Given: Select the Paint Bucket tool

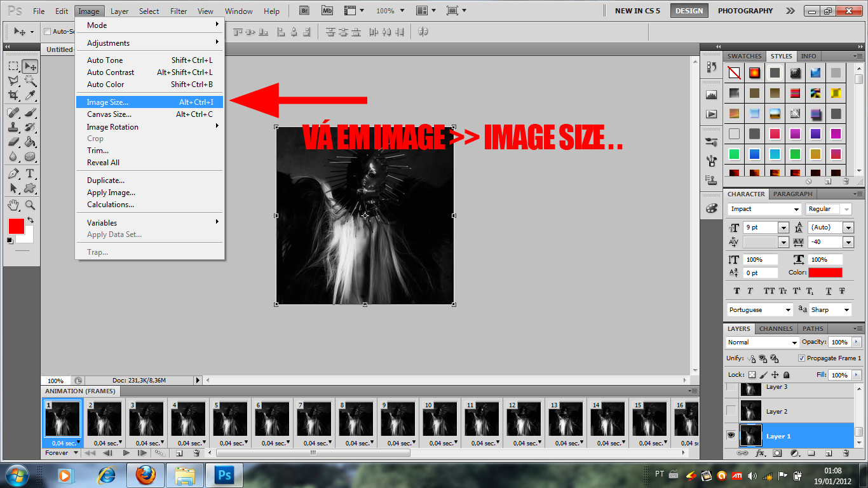Looking at the screenshot, I should (30, 142).
